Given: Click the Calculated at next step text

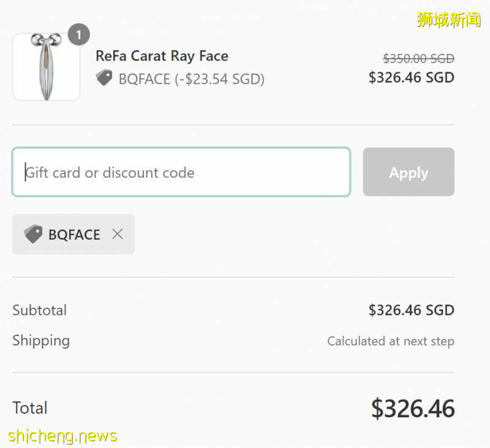Looking at the screenshot, I should [390, 341].
